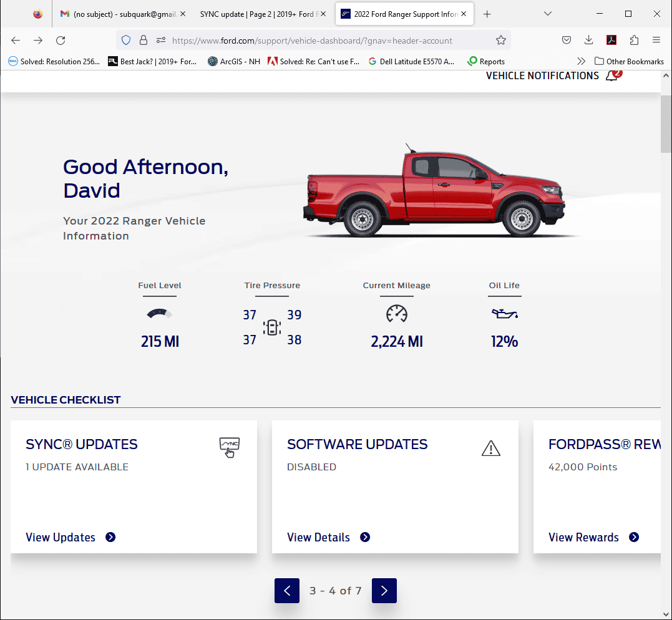Click the Software Updates warning triangle icon

(x=490, y=448)
